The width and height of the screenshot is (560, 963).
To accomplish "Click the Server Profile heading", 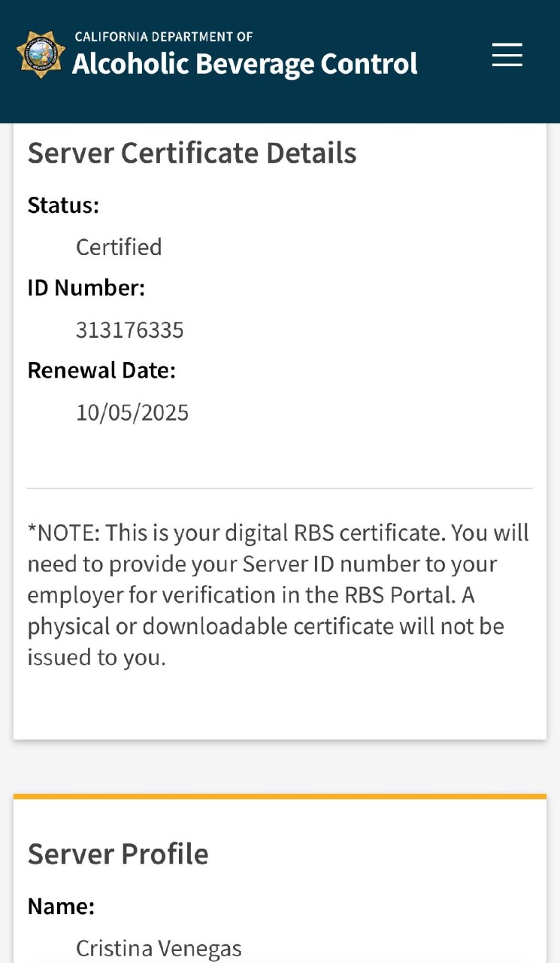I will coord(118,854).
